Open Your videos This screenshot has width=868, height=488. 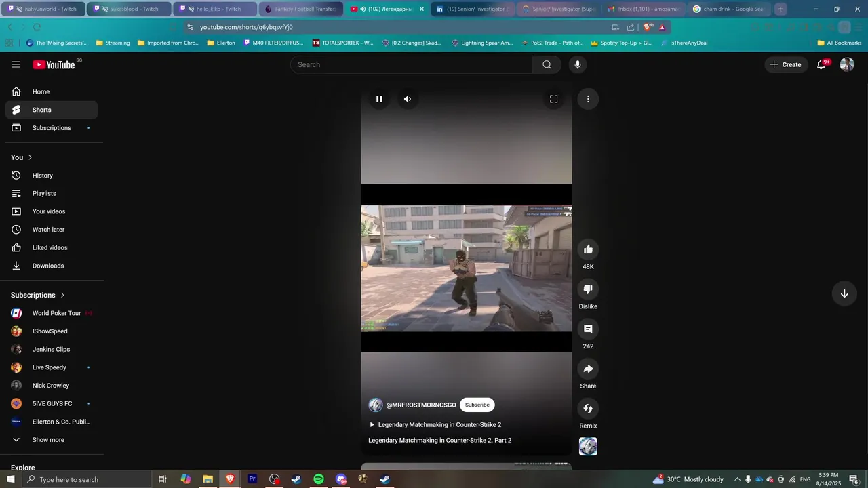click(52, 211)
